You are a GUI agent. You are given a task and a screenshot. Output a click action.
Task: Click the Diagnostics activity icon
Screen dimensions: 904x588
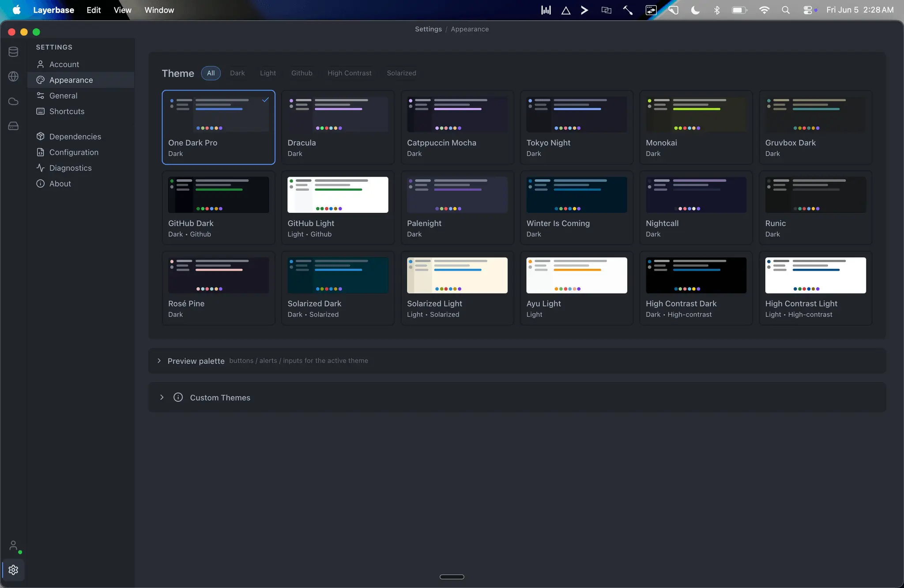click(40, 168)
